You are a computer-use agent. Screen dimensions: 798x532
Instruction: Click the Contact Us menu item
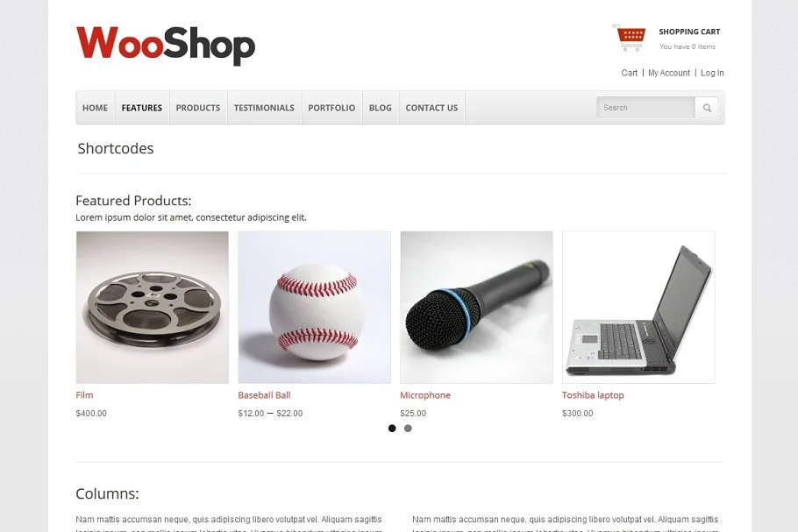[x=431, y=108]
